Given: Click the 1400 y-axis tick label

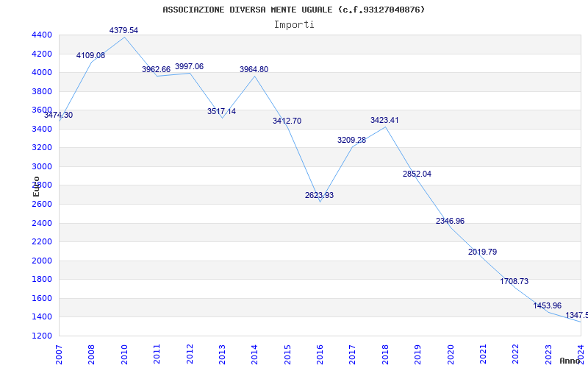Looking at the screenshot, I should click(x=42, y=317).
